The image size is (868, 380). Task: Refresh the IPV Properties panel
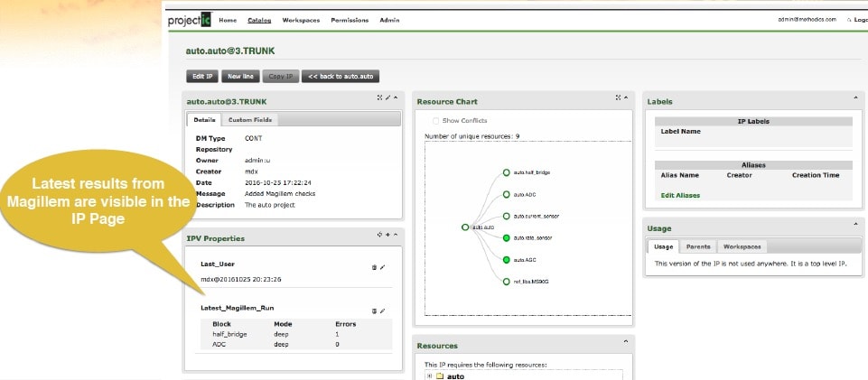coord(379,235)
